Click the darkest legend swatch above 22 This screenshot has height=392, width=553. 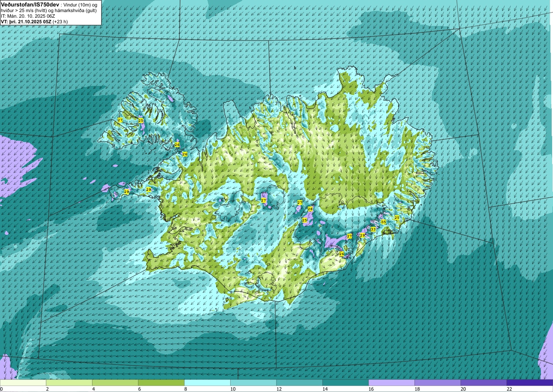point(530,383)
